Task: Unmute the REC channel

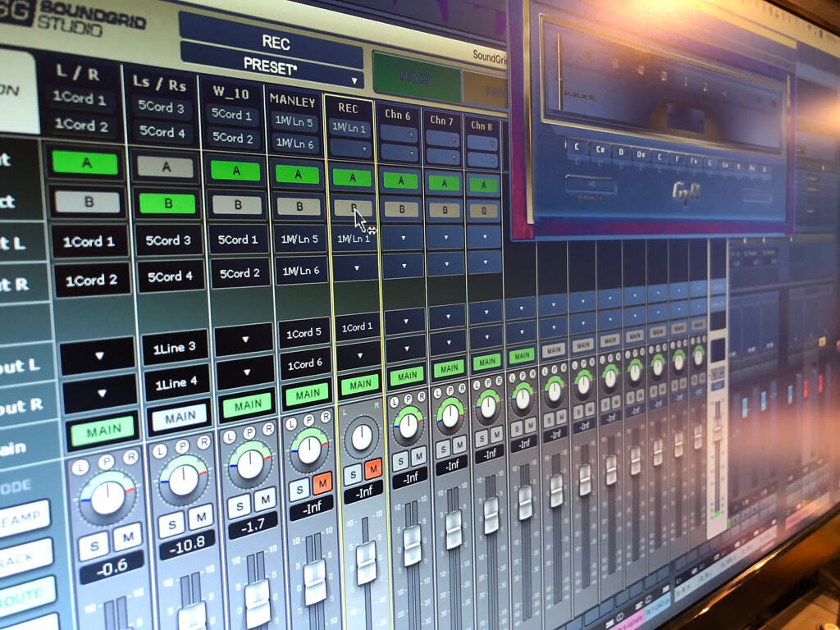Action: [x=373, y=469]
